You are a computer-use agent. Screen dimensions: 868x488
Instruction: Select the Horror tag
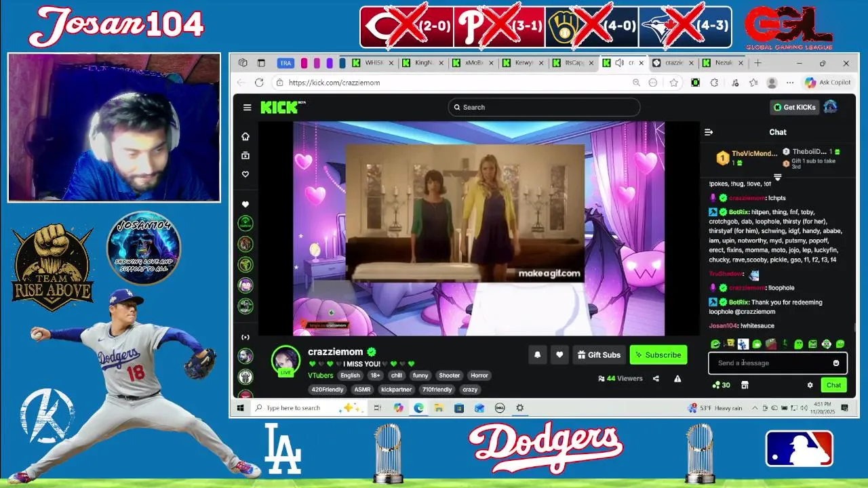(x=479, y=375)
